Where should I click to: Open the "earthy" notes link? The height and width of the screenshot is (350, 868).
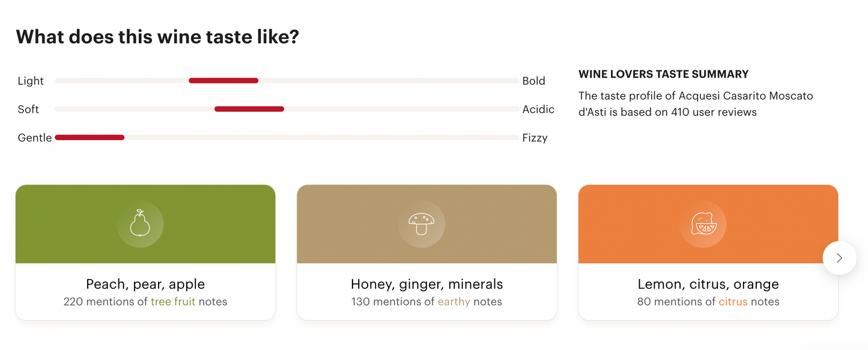click(x=454, y=302)
